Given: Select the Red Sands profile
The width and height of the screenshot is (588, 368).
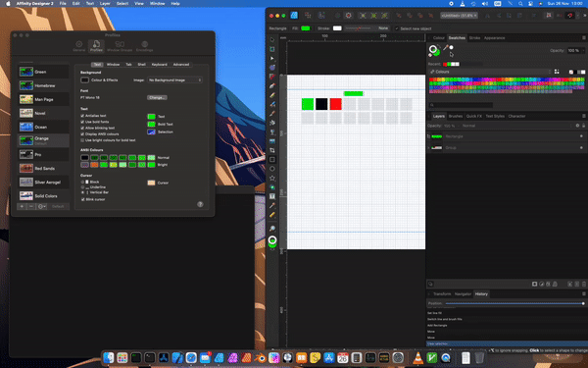Looking at the screenshot, I should pos(43,168).
